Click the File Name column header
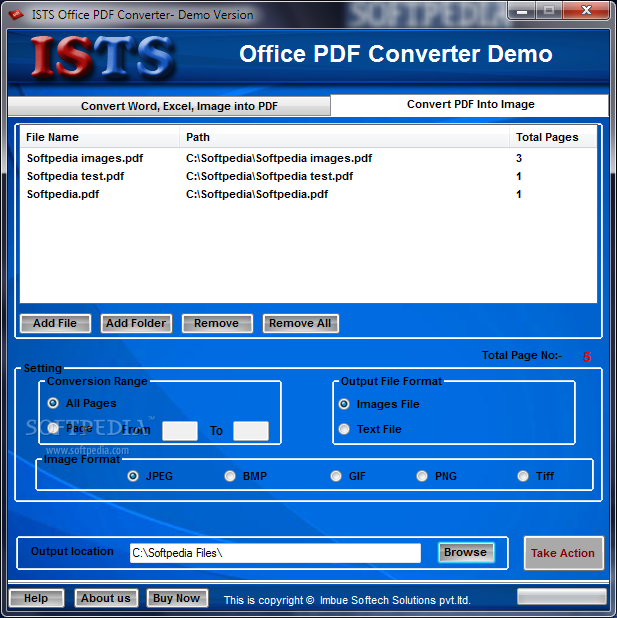The width and height of the screenshot is (617, 618). 99,137
